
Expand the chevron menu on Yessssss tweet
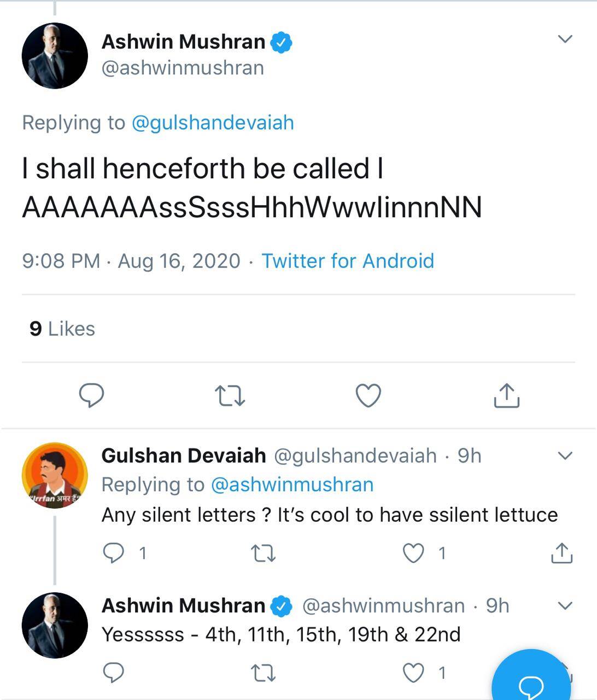[564, 605]
